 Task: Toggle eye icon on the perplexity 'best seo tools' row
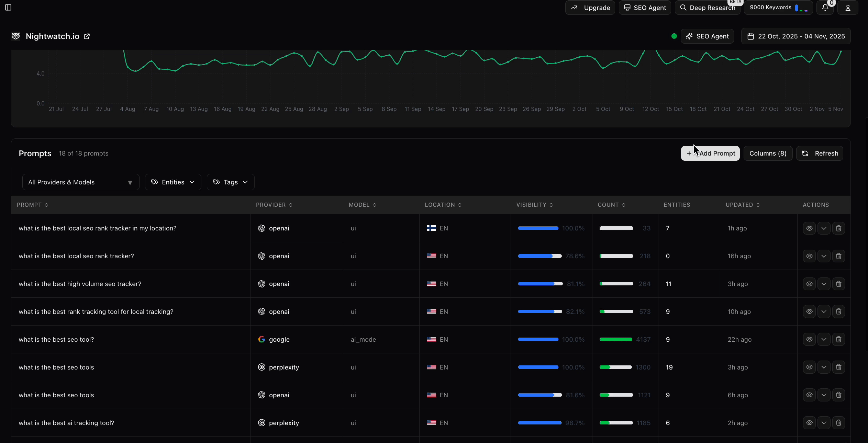tap(809, 367)
